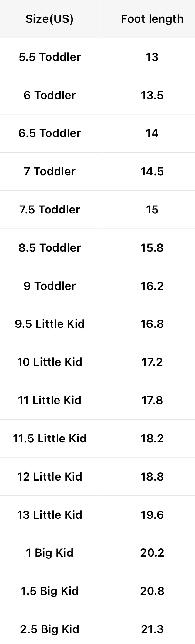This screenshot has width=195, height=644.
Task: Choose the 9 Toddler size cell
Action: 50,286
